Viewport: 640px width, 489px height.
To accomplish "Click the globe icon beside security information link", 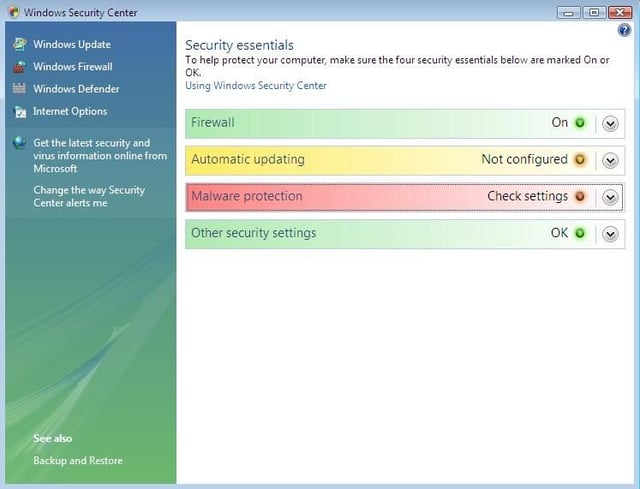I will click(19, 143).
